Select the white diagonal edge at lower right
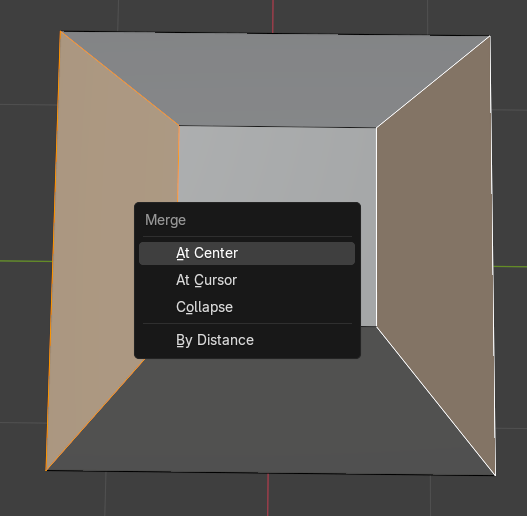The image size is (527, 516). click(x=436, y=400)
